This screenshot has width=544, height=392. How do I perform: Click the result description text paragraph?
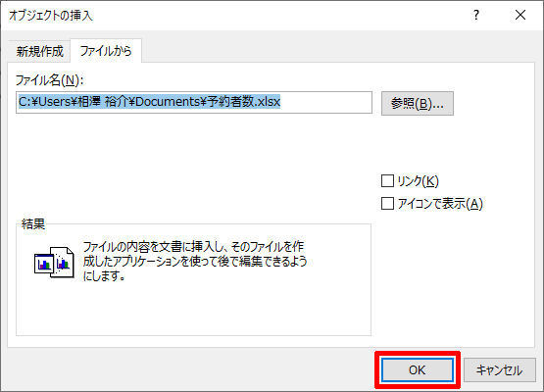195,262
